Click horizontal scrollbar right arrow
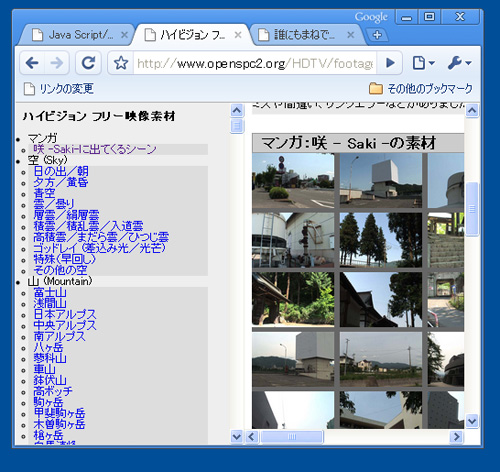The width and height of the screenshot is (500, 472). pyautogui.click(x=457, y=437)
